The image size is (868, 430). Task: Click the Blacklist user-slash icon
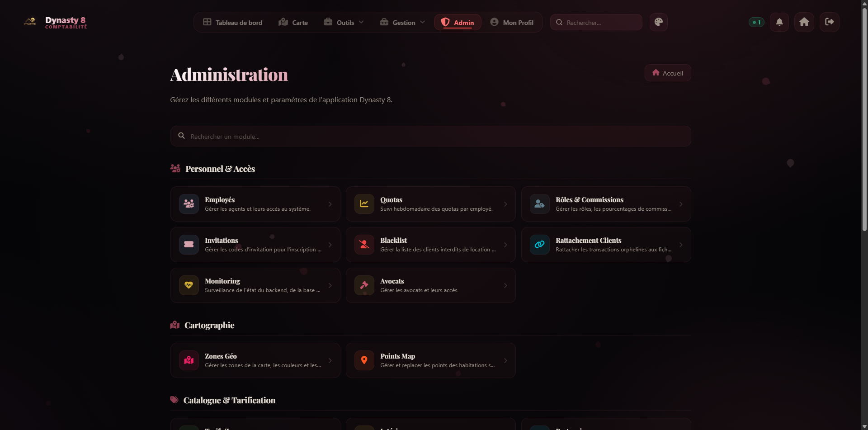point(364,245)
